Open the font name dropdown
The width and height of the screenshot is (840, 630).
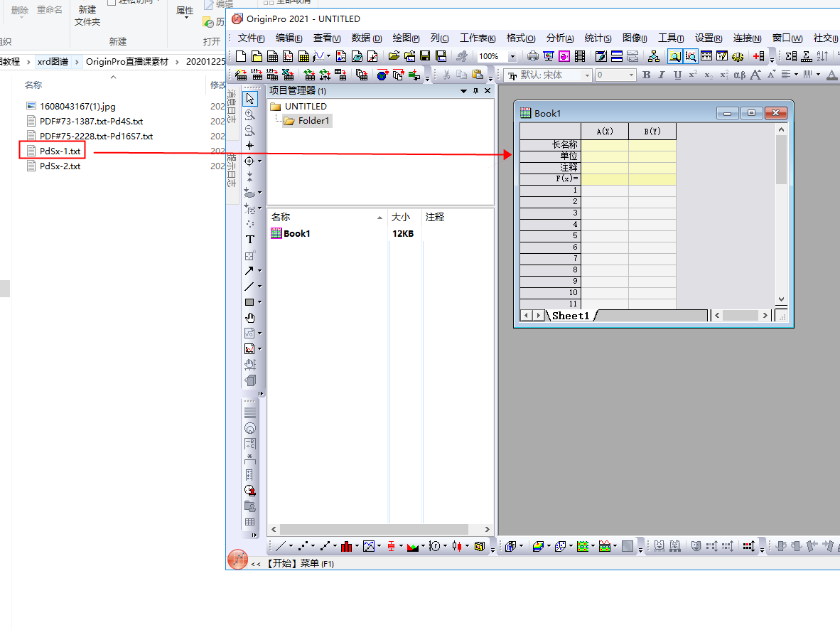tap(587, 75)
